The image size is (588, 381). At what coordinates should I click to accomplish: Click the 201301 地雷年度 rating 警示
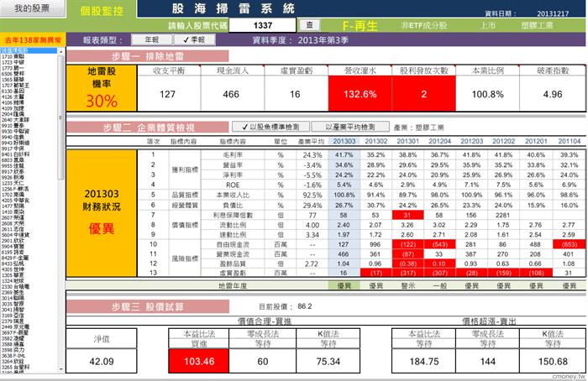tap(407, 286)
